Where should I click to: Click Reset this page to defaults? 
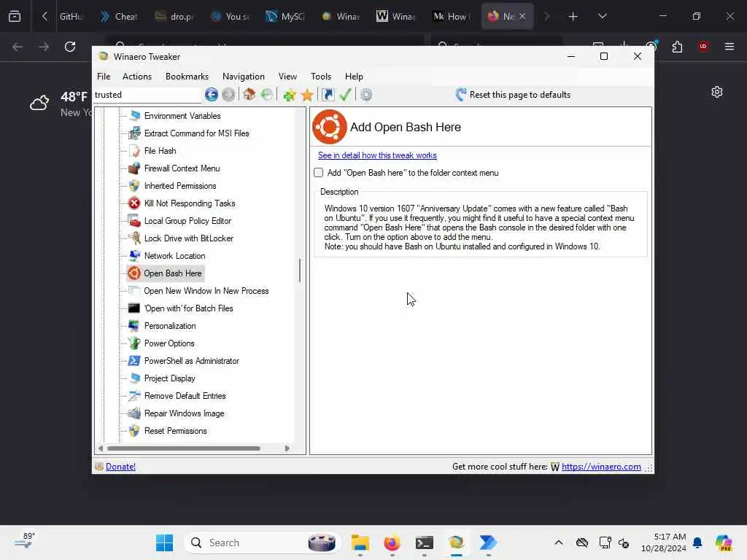coord(513,95)
